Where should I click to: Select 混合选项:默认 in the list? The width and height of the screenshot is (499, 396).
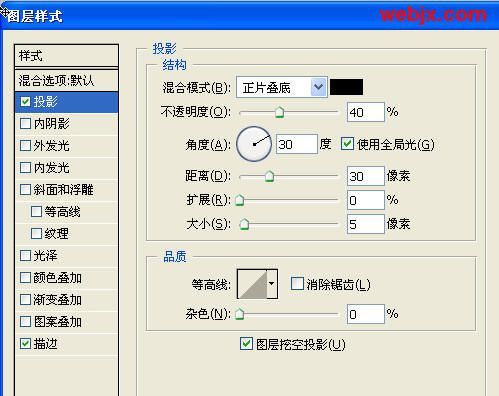coord(67,80)
